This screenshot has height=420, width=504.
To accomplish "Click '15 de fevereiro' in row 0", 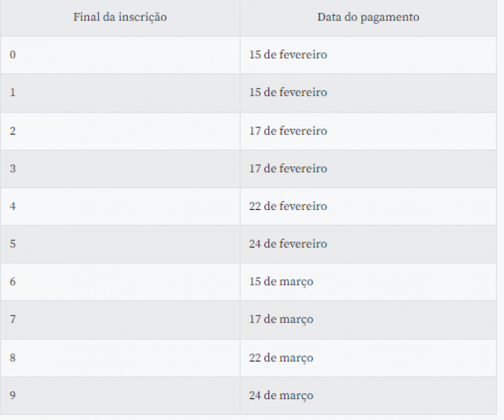I will [288, 55].
